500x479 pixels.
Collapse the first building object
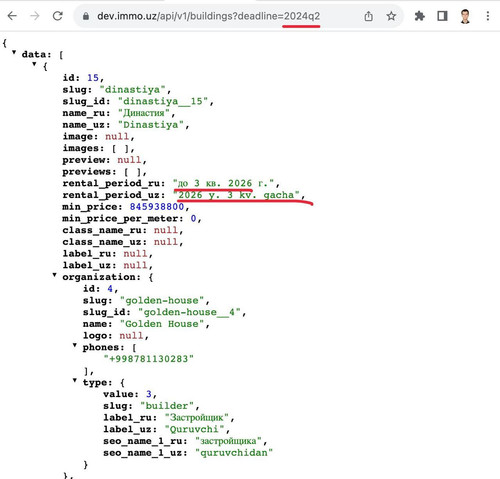[x=34, y=64]
